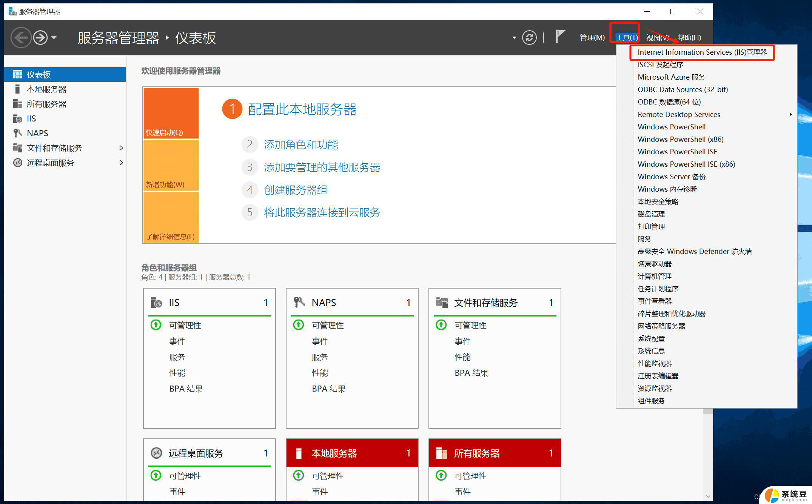Open the notifications flag

560,37
